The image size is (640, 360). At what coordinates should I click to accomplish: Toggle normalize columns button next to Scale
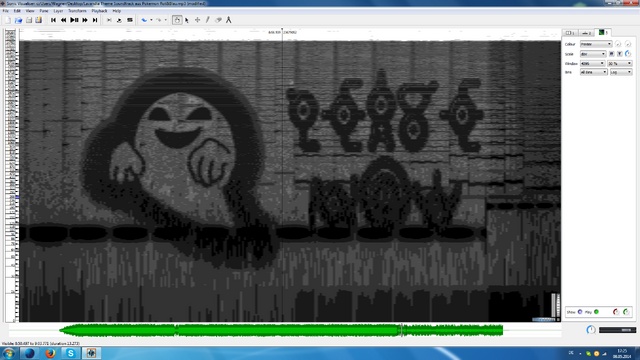(x=611, y=54)
